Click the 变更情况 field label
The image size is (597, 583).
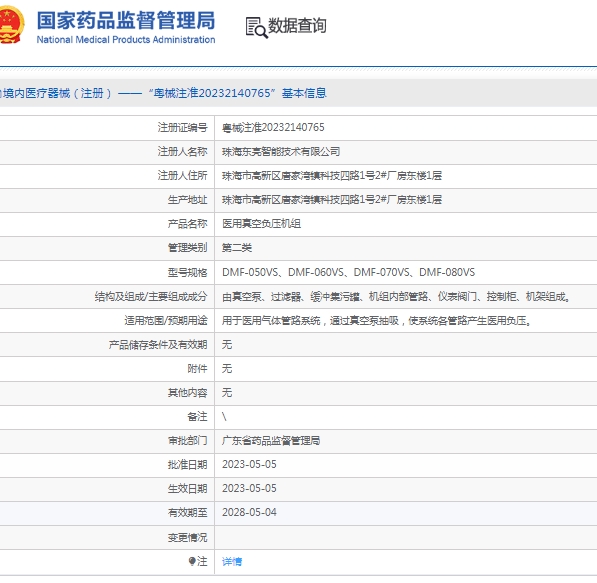(x=187, y=537)
